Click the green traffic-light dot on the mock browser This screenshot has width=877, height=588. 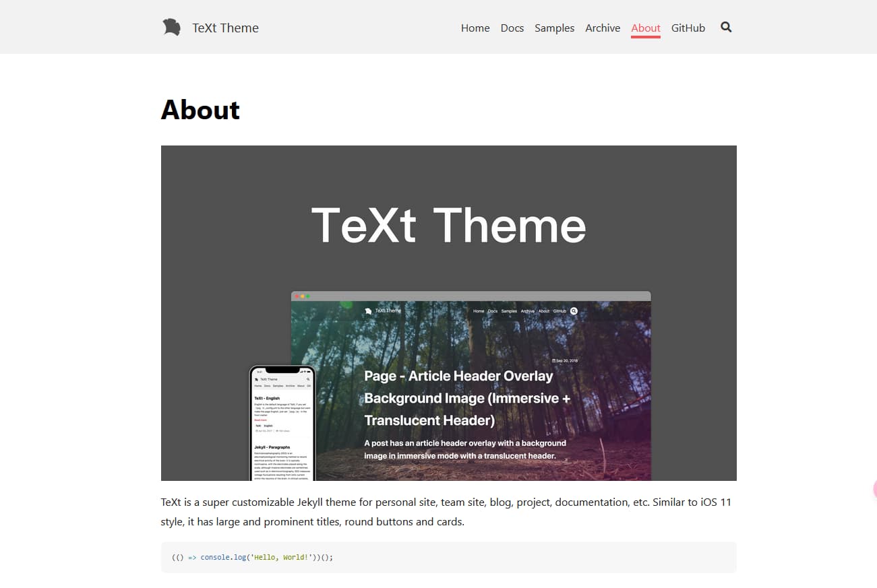pyautogui.click(x=308, y=296)
